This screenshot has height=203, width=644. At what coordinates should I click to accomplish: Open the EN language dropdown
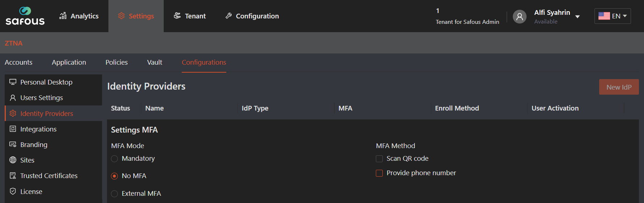tap(613, 16)
